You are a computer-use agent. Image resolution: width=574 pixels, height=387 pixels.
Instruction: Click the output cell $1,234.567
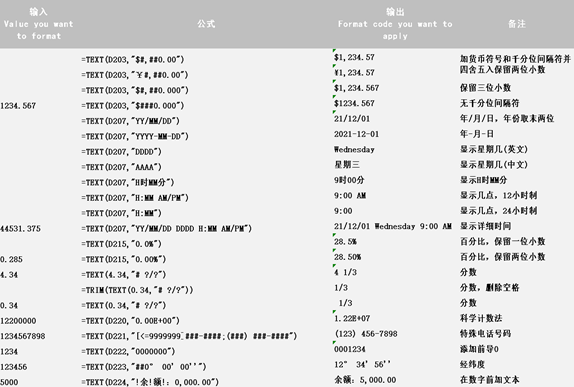[x=357, y=88]
